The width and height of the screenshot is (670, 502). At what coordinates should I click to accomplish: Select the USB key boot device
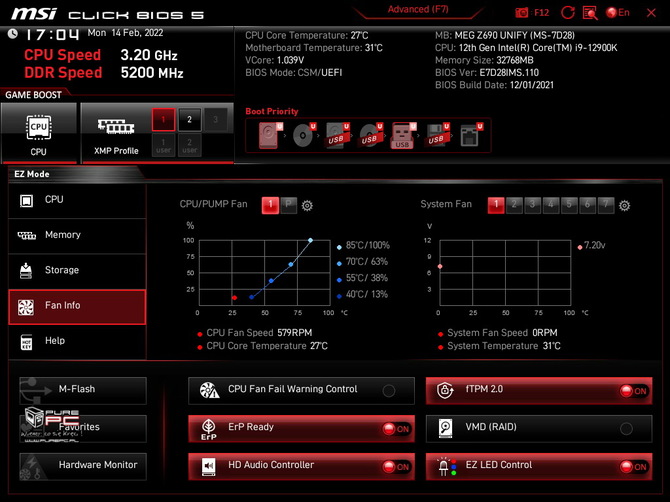tap(403, 135)
